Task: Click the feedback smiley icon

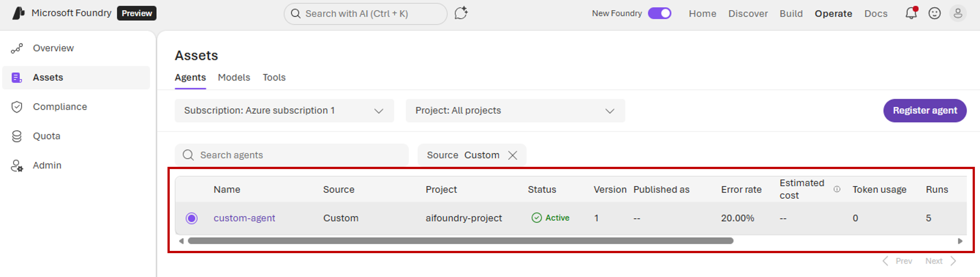Action: 934,13
